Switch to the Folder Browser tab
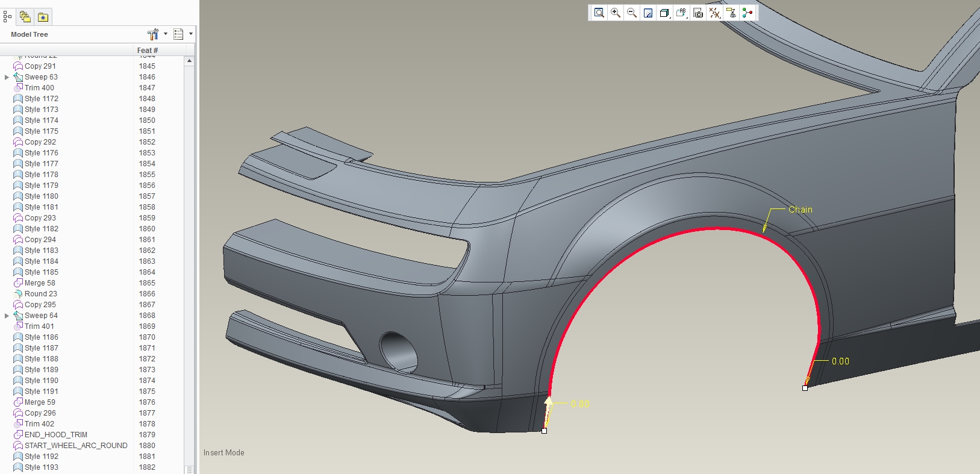 (25, 17)
